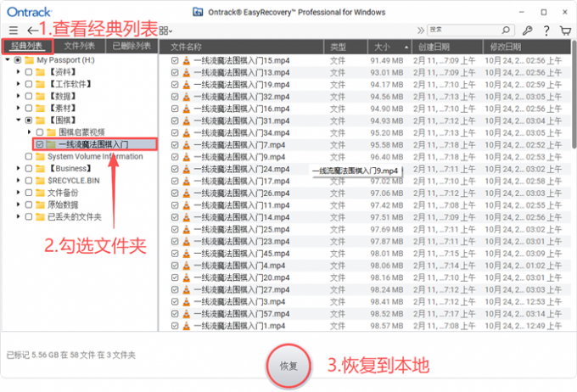Go back with the left arrow icon
Screen dimensions: 577x392
32,31
